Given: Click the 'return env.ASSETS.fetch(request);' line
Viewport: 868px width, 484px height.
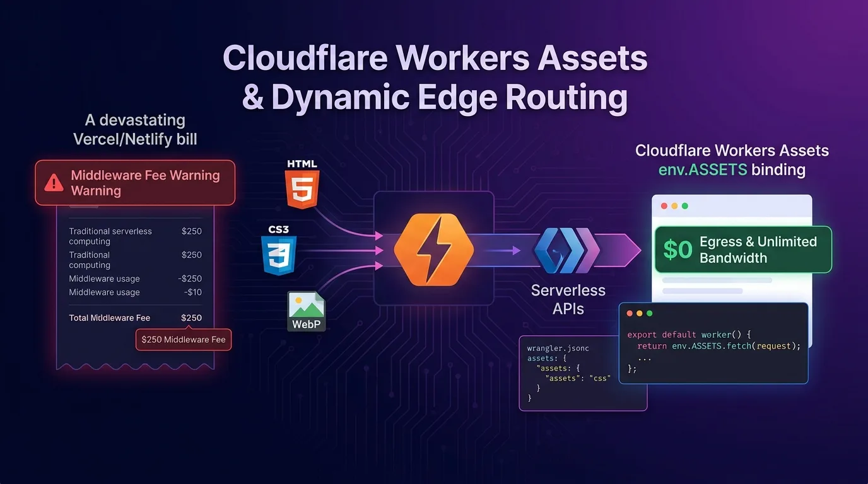Looking at the screenshot, I should pyautogui.click(x=718, y=345).
